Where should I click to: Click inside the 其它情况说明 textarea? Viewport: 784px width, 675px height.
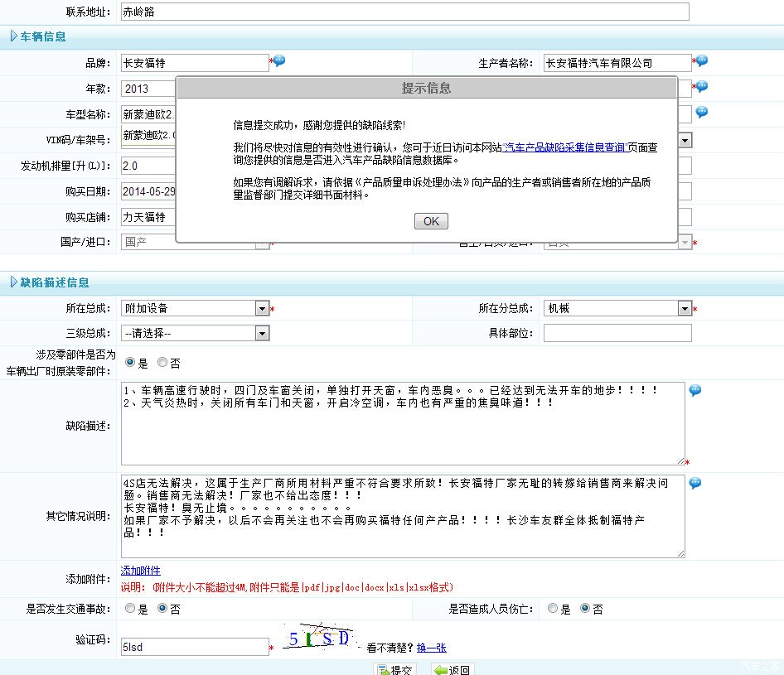pos(403,516)
